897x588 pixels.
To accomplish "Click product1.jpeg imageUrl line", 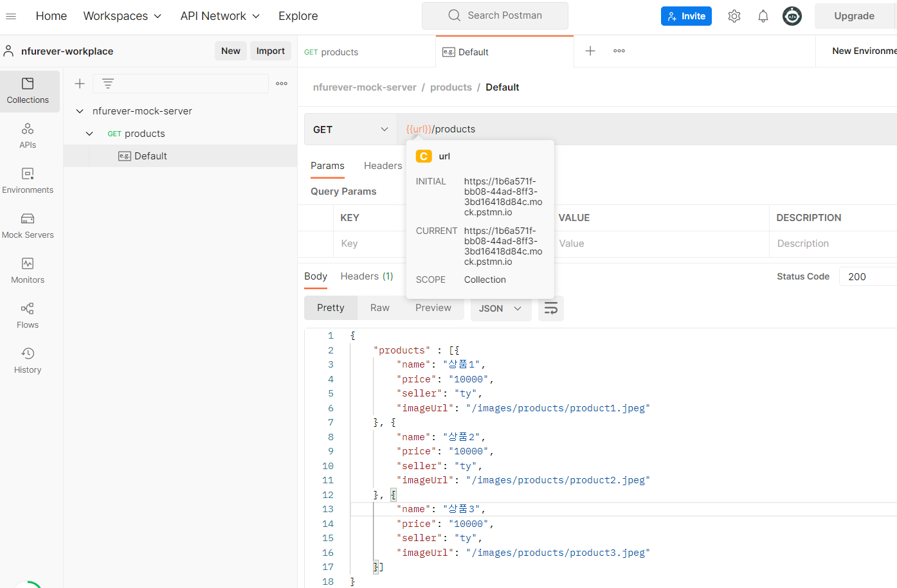I will point(523,408).
